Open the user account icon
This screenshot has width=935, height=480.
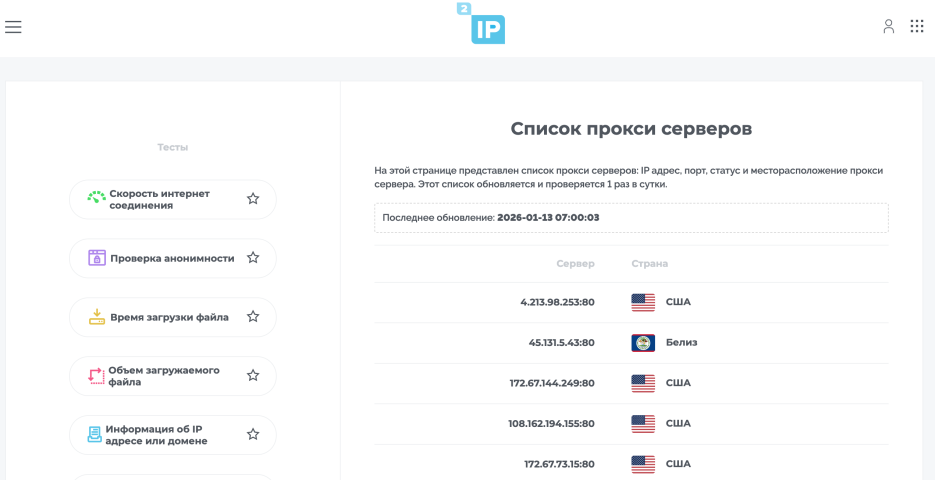tap(888, 26)
